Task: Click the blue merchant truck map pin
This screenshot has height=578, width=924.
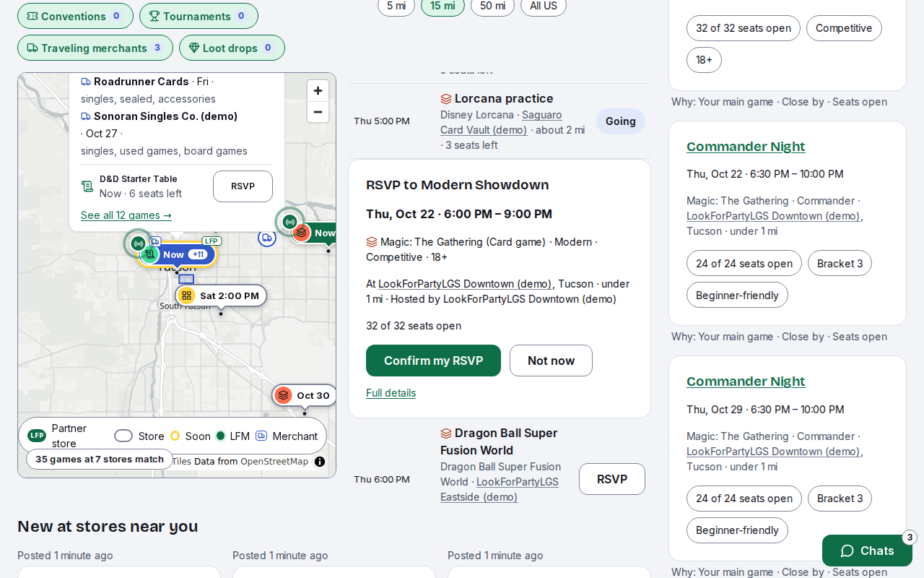Action: [267, 237]
